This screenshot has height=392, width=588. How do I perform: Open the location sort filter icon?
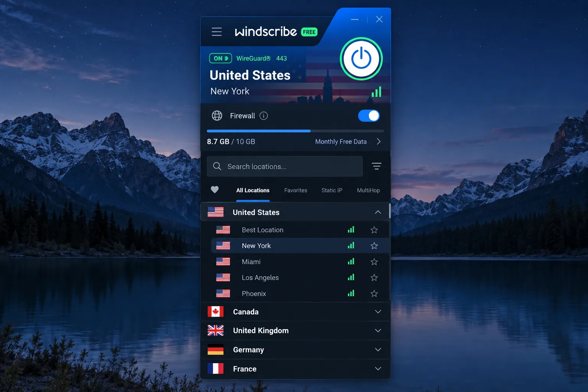[x=376, y=166]
